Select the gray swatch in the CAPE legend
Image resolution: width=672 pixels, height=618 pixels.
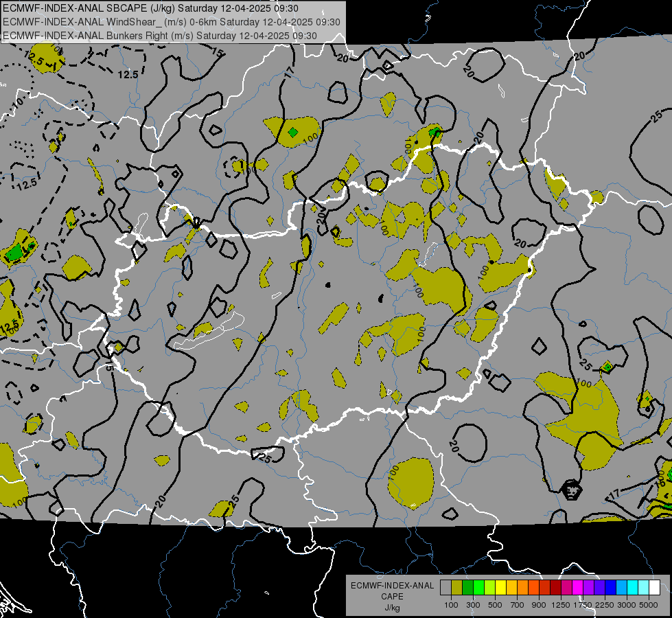pyautogui.click(x=445, y=588)
